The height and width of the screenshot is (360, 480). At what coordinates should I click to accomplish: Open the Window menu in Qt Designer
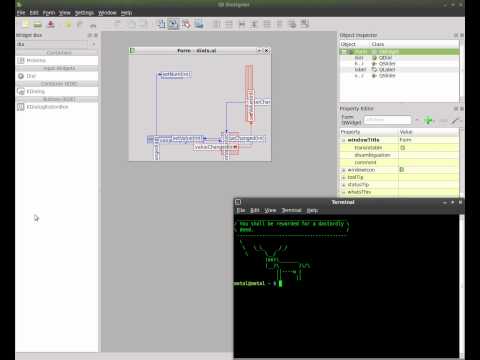[x=107, y=13]
